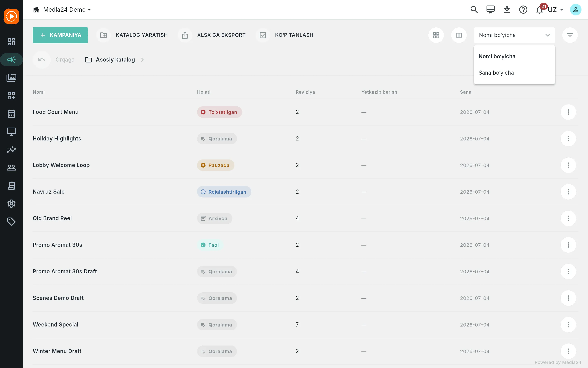Open more options for Food Court Menu

tap(568, 112)
